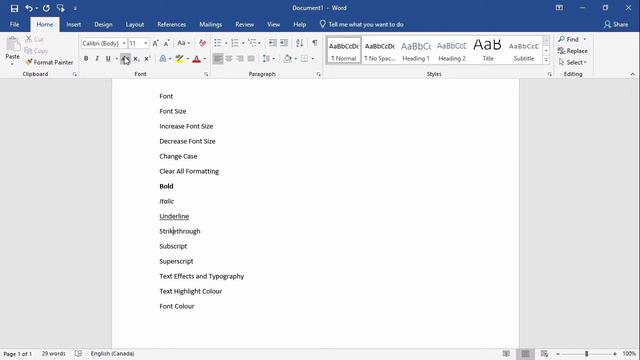The height and width of the screenshot is (360, 640).
Task: Open Ribbon Display Options icon
Action: tap(559, 8)
